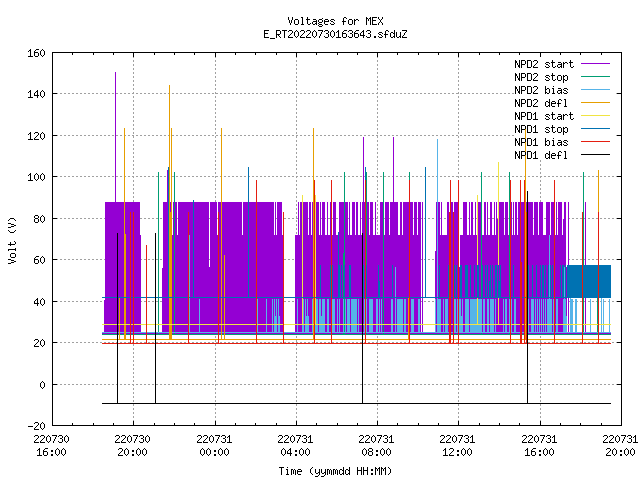Select the NPD2 start legend label
640x480 pixels.
tap(544, 64)
